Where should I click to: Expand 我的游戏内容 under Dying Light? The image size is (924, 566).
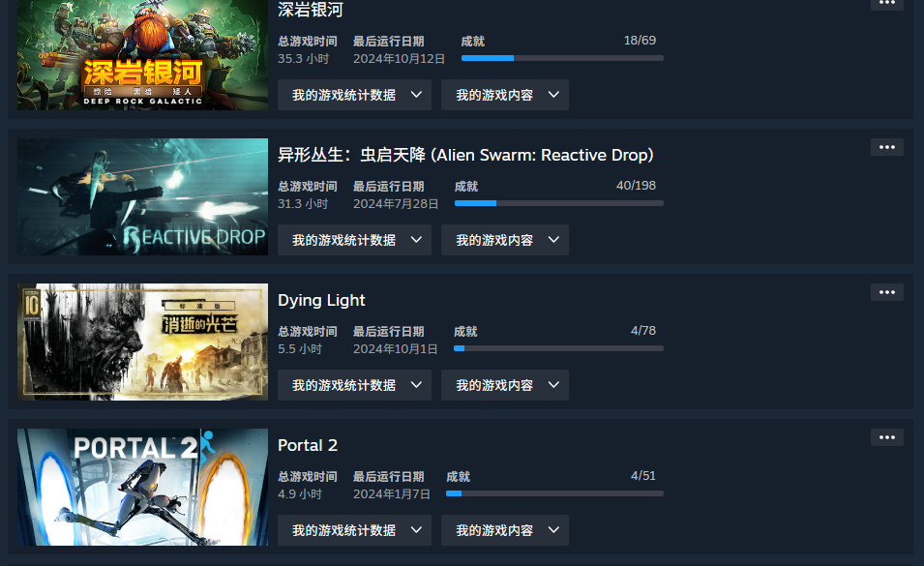coord(505,385)
